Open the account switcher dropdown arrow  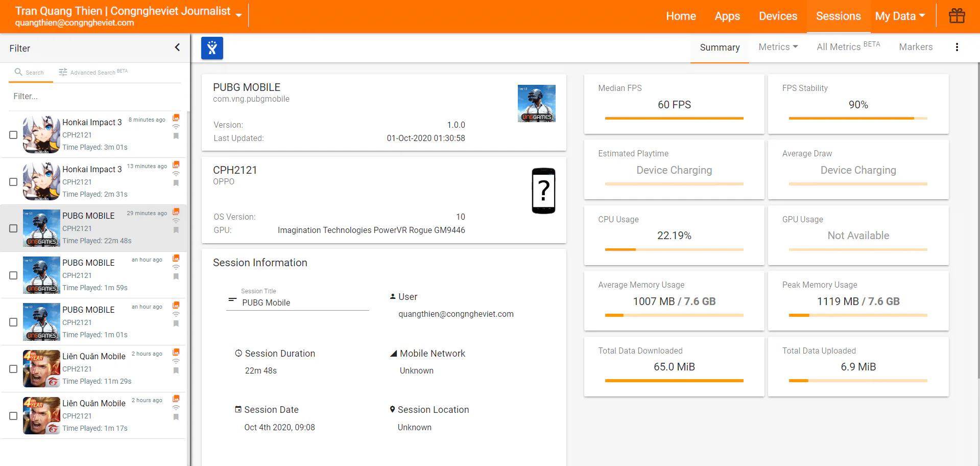click(238, 15)
